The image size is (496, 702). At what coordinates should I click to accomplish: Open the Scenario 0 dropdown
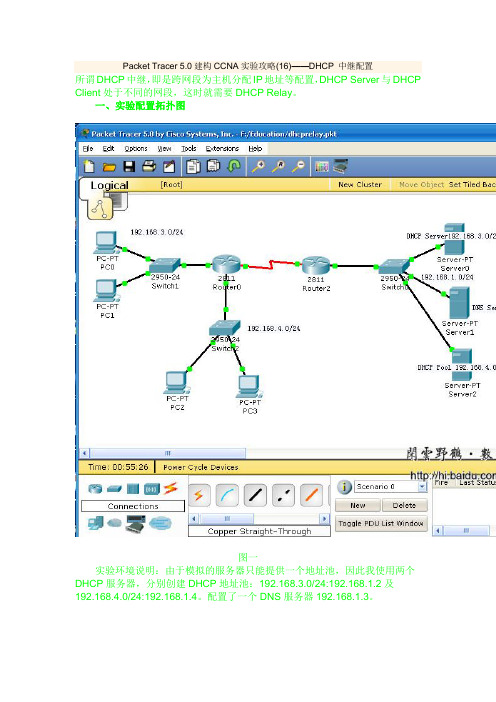[422, 487]
